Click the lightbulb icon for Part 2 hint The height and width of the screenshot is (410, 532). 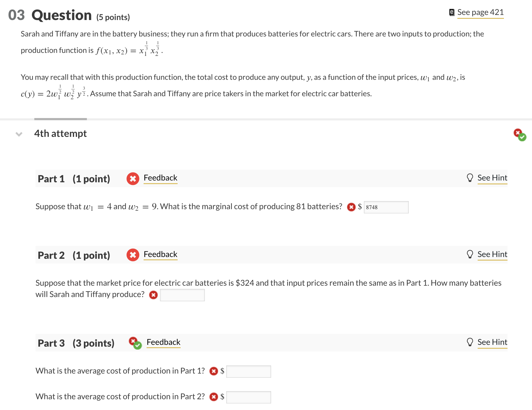click(470, 254)
